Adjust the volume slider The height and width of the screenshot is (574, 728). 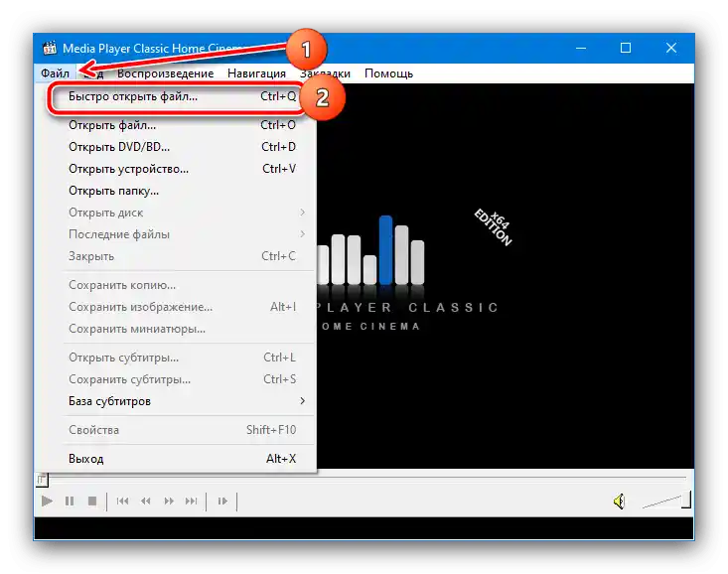[666, 501]
